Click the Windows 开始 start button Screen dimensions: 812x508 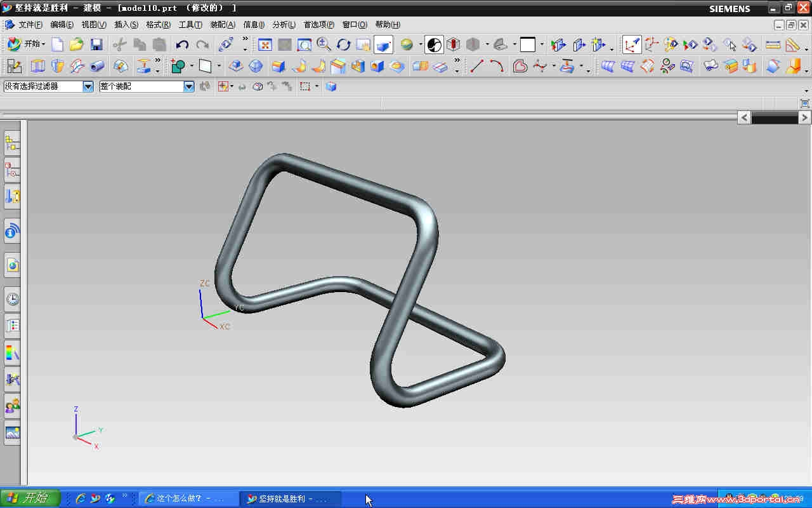coord(30,498)
